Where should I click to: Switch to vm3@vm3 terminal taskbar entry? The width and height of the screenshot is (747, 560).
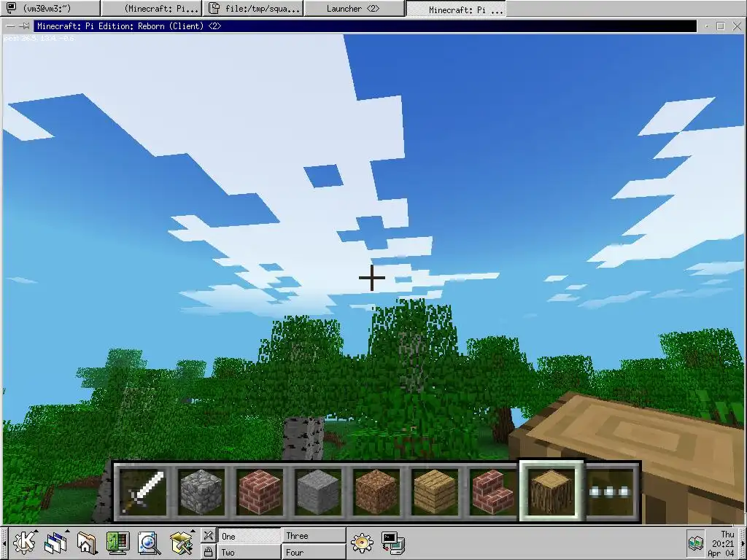(x=50, y=8)
